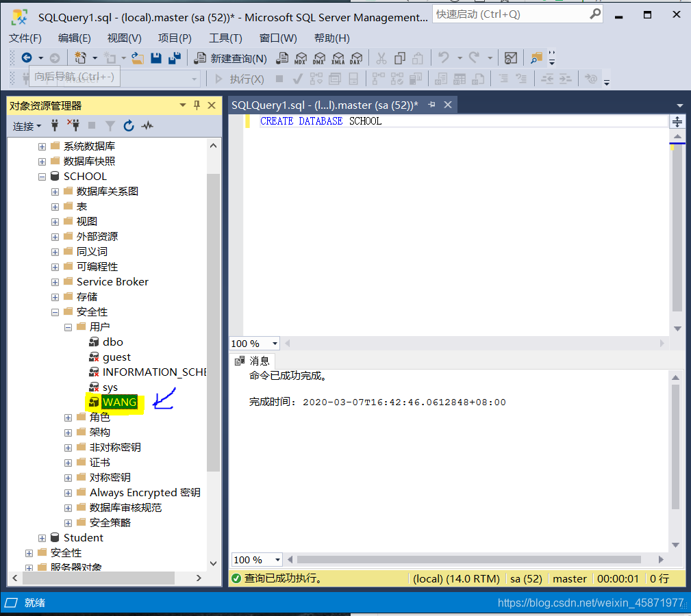
Task: Open the editor zoom 100 % dropdown
Action: coord(275,344)
